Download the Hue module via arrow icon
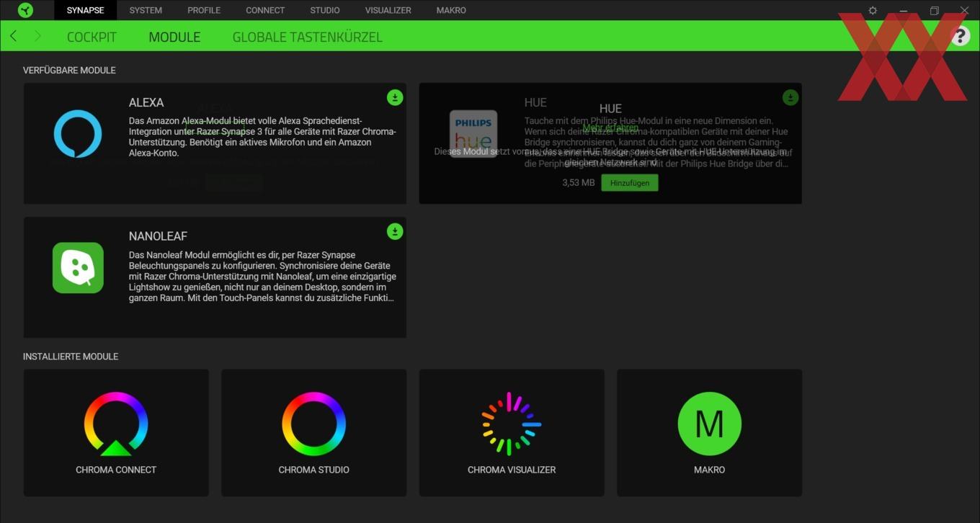Screen dimensions: 980x523 (x=790, y=97)
